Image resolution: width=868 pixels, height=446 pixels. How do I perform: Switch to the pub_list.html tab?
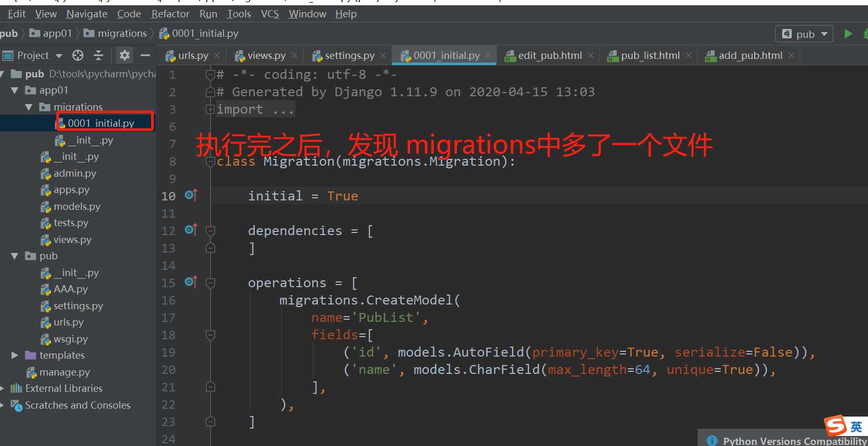[x=650, y=55]
